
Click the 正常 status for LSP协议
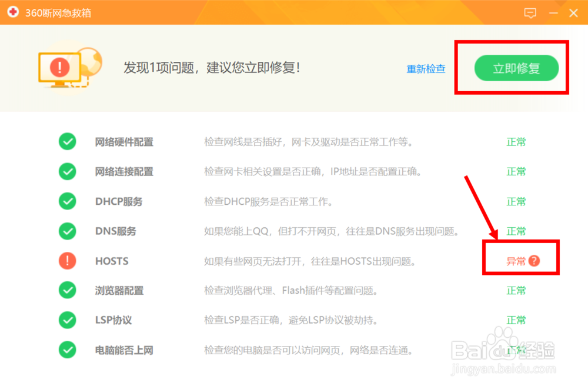click(516, 320)
